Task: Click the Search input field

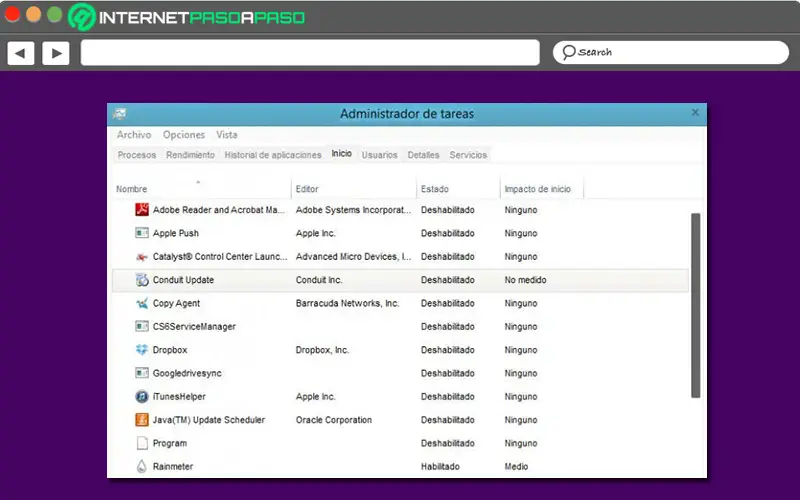Action: [x=670, y=52]
